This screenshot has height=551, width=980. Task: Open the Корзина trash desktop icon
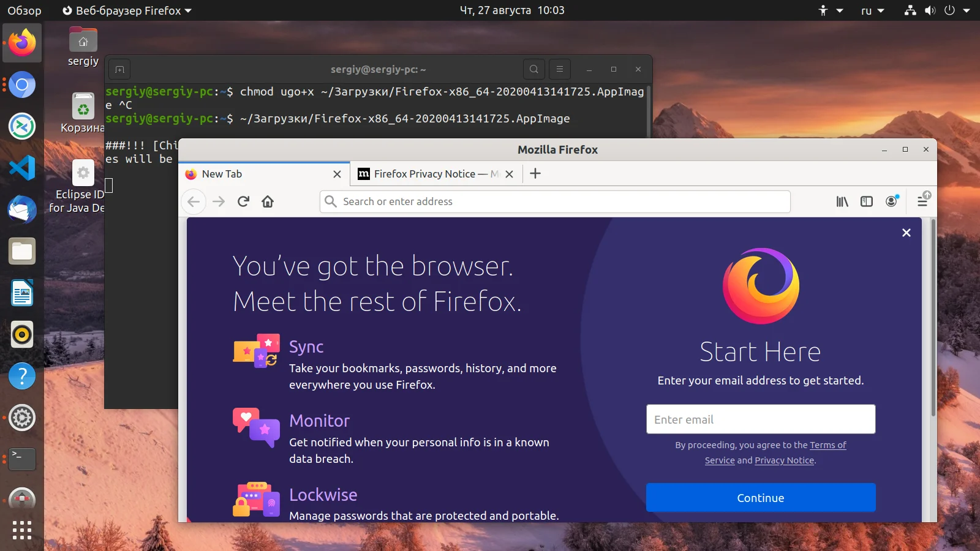(83, 113)
